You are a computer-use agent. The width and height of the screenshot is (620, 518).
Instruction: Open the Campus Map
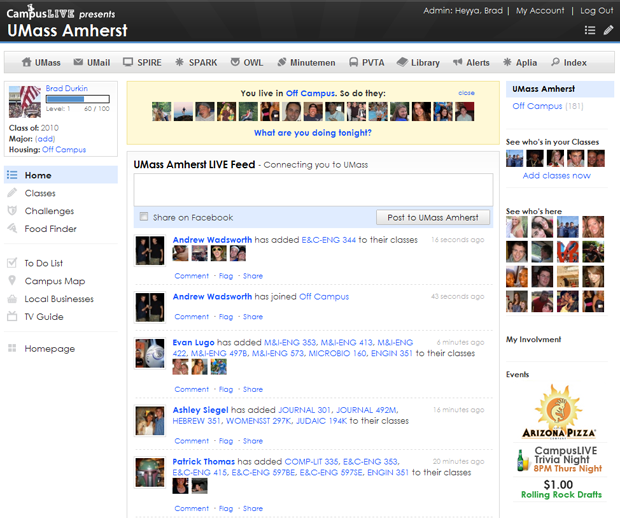click(x=54, y=281)
